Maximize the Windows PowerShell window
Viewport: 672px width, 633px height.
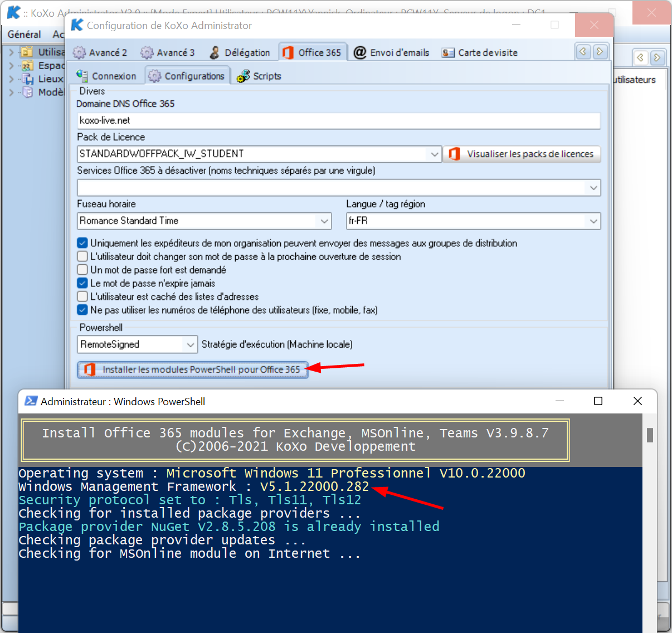(598, 401)
